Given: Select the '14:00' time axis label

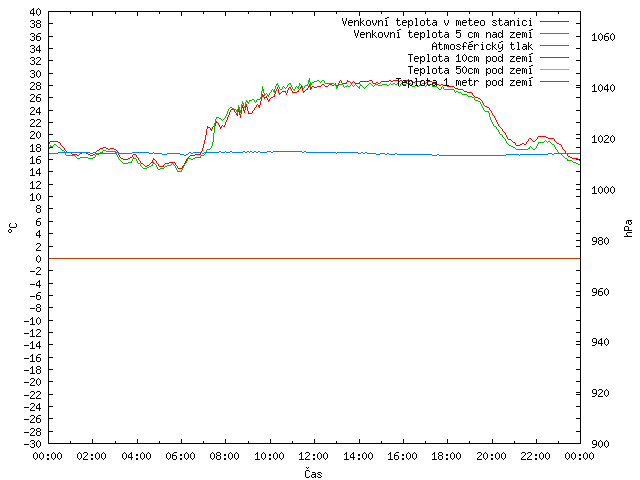Looking at the screenshot, I should (x=358, y=456).
